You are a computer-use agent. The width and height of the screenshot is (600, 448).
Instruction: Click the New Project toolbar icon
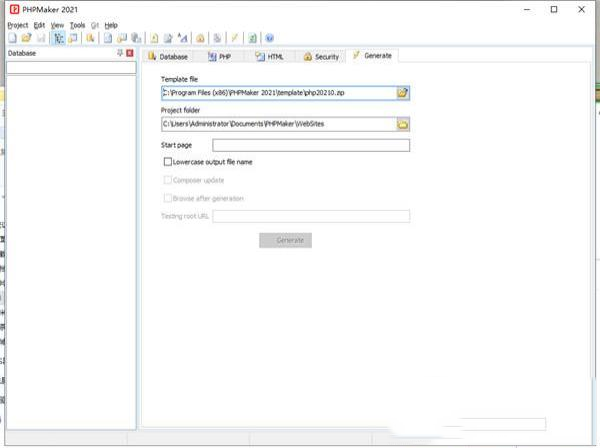pos(12,37)
